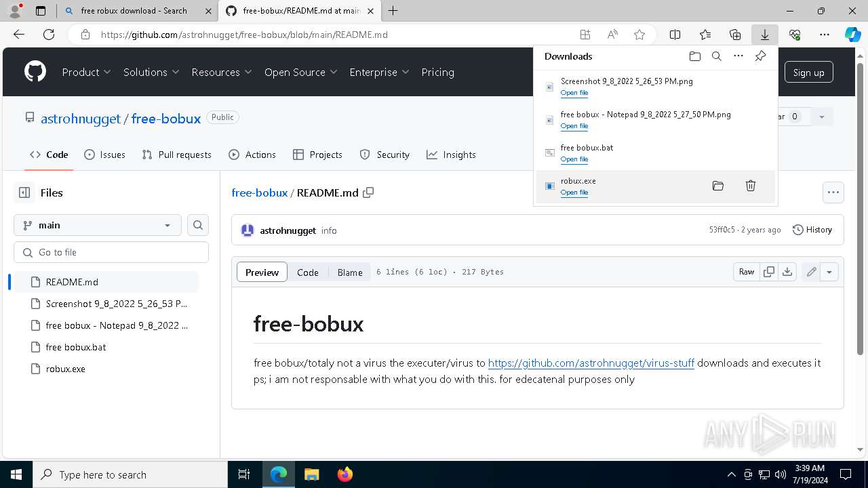Click the Pricing link
The image size is (868, 488).
point(437,72)
